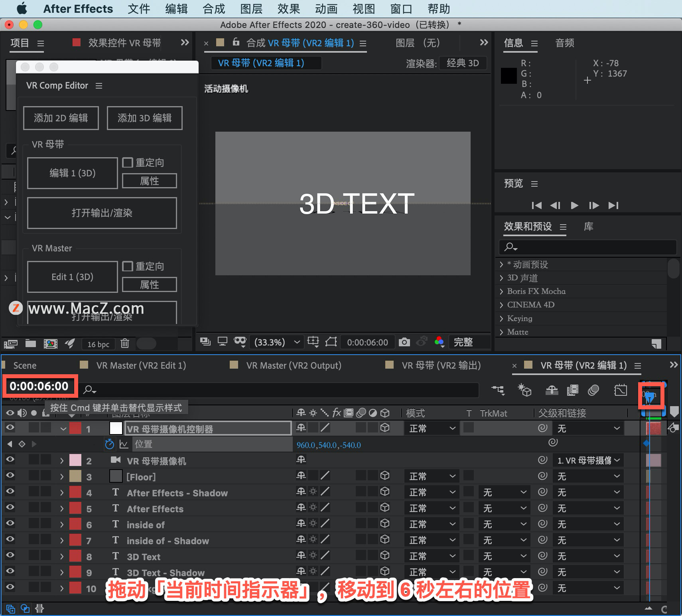This screenshot has width=682, height=616.
Task: Open the 动画 menu in the menu bar
Action: (326, 9)
